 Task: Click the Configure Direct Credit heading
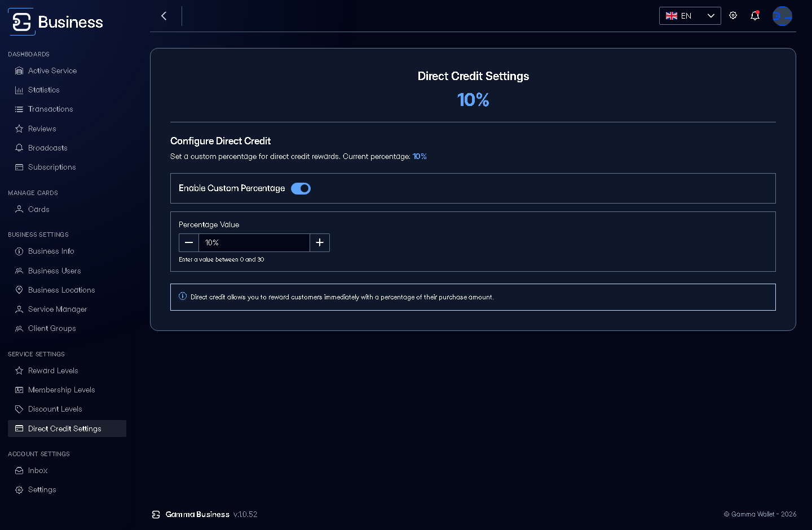pyautogui.click(x=220, y=141)
